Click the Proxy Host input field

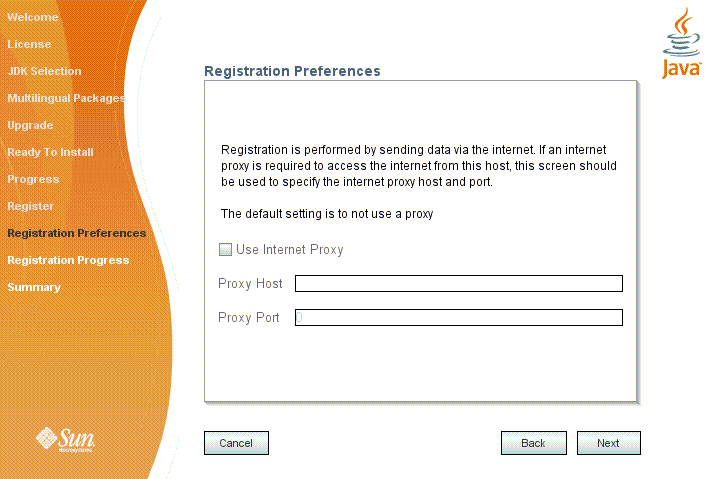[x=458, y=283]
